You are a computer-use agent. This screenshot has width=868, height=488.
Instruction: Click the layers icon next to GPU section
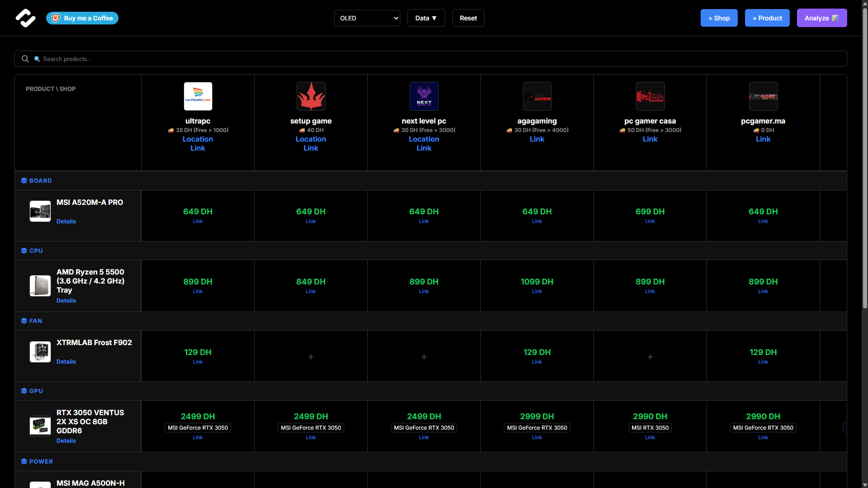pyautogui.click(x=23, y=391)
